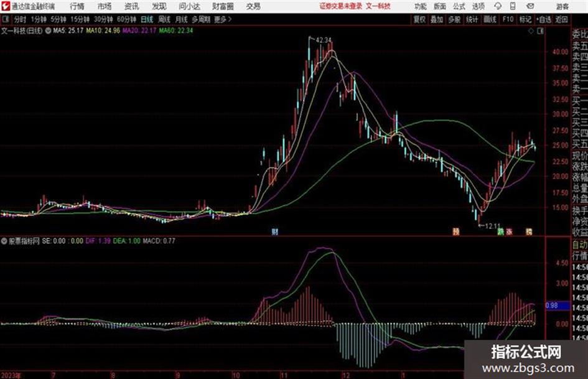588x379 pixels.
Task: Open the 功能 menu
Action: [421, 6]
